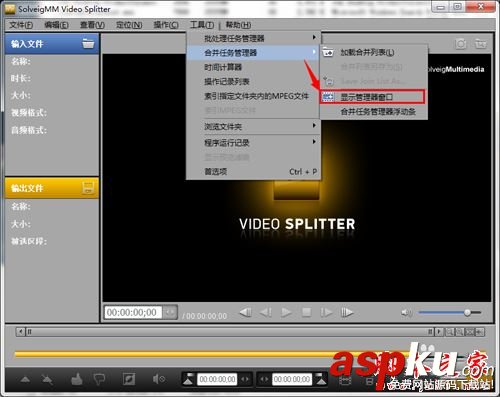Click the add marker icon
Screen dimensions: 500x397
point(25,380)
